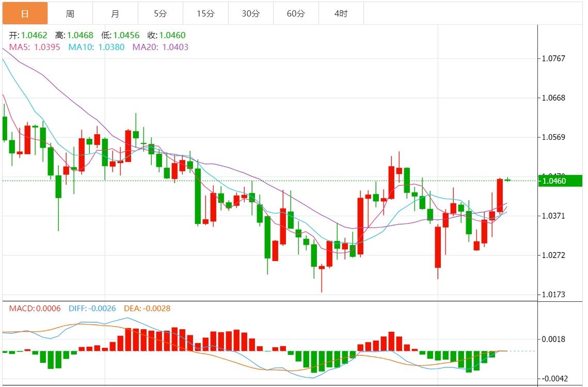Switch to the 周 weekly tab

pos(70,13)
